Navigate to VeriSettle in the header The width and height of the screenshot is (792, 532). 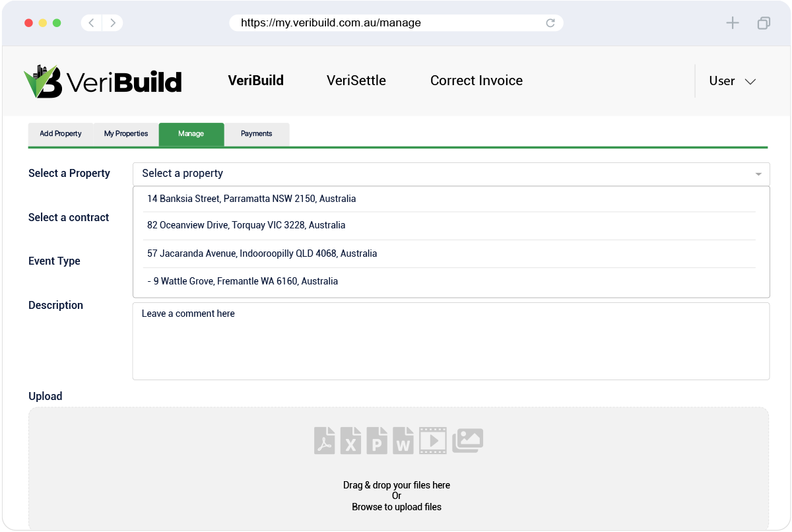point(356,81)
